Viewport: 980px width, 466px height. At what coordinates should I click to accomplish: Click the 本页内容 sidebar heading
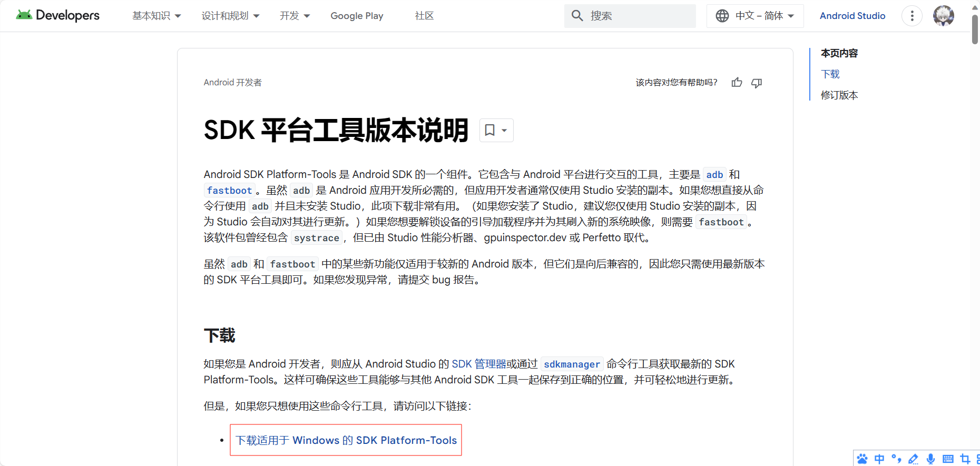[x=839, y=53]
